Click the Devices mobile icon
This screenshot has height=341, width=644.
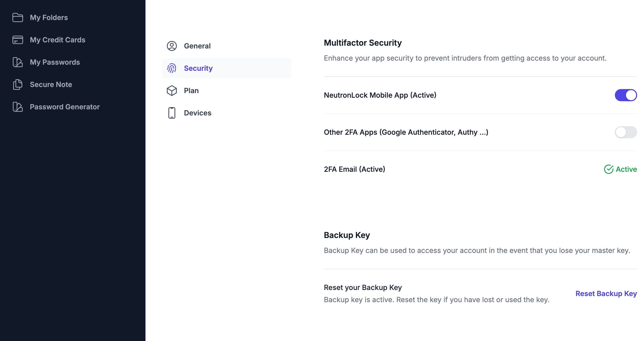[172, 113]
